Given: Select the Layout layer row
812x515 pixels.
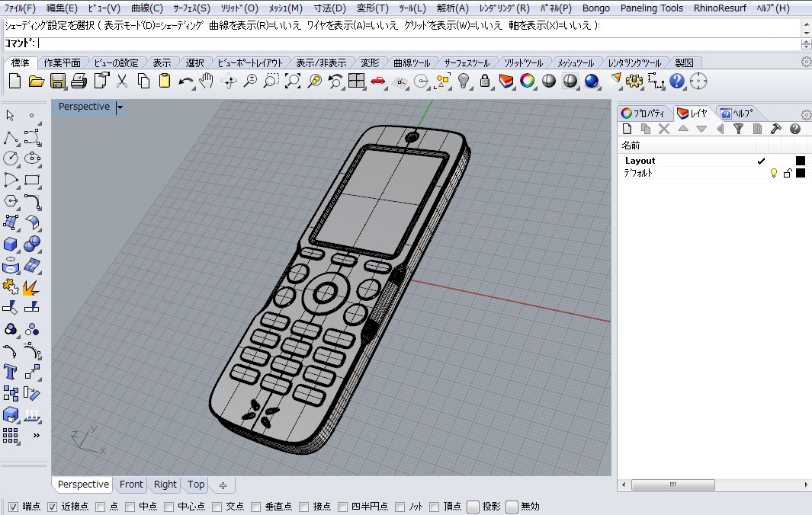Looking at the screenshot, I should (x=714, y=161).
